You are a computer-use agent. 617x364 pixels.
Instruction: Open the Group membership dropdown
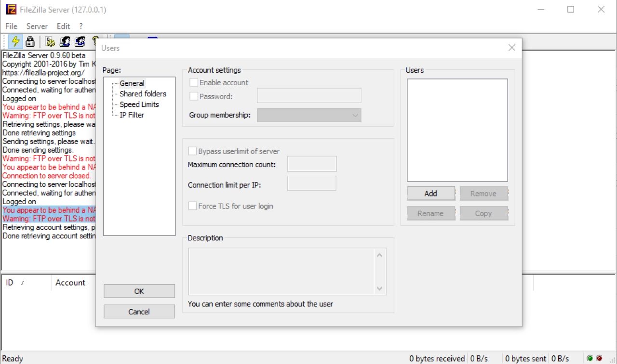click(309, 115)
